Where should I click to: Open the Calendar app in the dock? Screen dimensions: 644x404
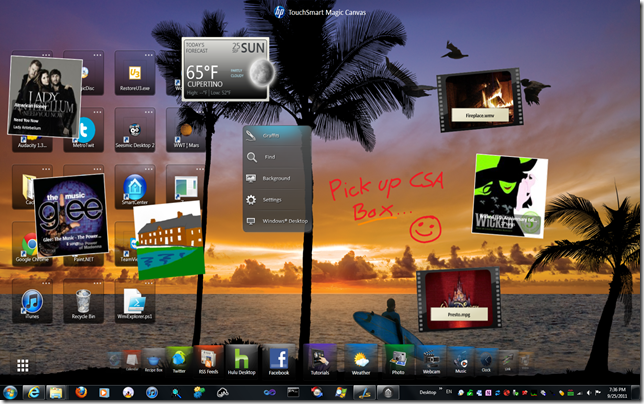tap(132, 361)
